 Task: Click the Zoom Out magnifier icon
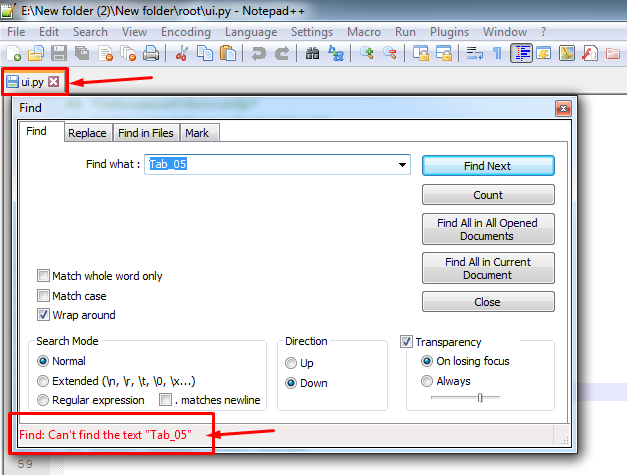click(389, 53)
